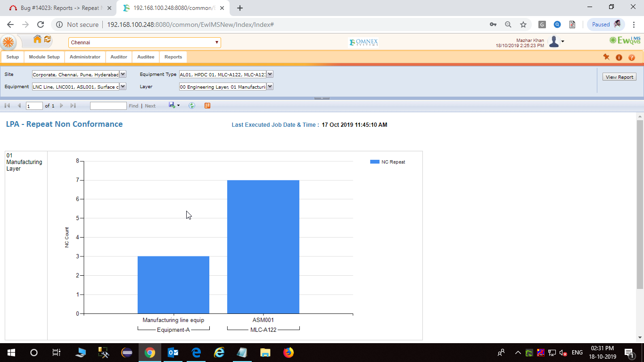
Task: Go back in browser history
Action: (x=10, y=25)
